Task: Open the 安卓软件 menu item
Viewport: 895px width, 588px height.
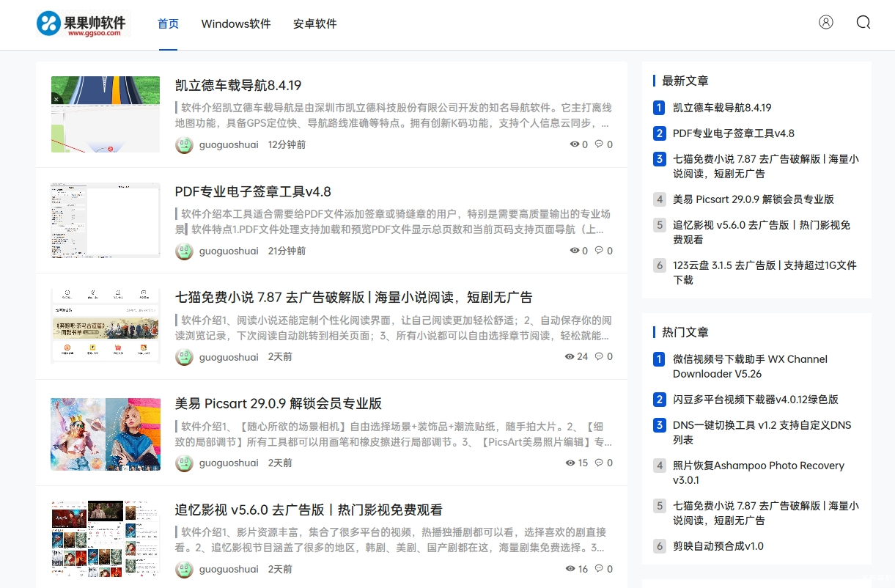Action: 314,23
